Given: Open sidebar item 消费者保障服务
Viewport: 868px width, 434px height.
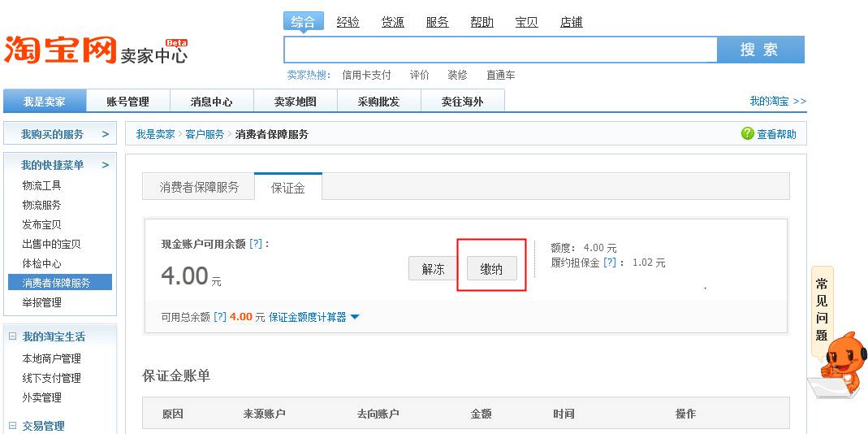Looking at the screenshot, I should [60, 282].
